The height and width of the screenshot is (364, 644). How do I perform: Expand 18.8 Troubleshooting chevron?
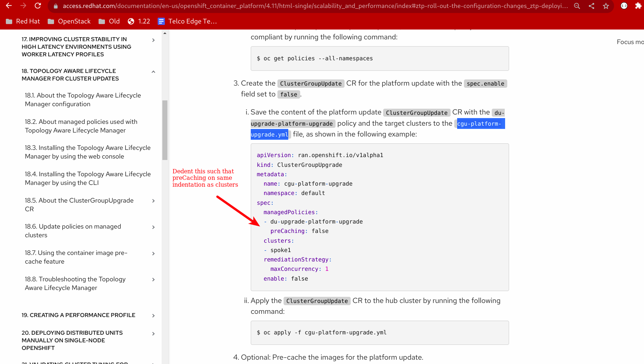pyautogui.click(x=153, y=279)
